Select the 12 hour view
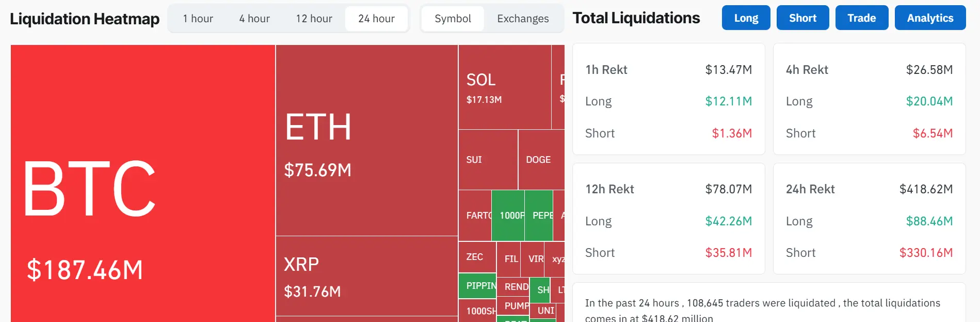The width and height of the screenshot is (980, 322). [314, 18]
